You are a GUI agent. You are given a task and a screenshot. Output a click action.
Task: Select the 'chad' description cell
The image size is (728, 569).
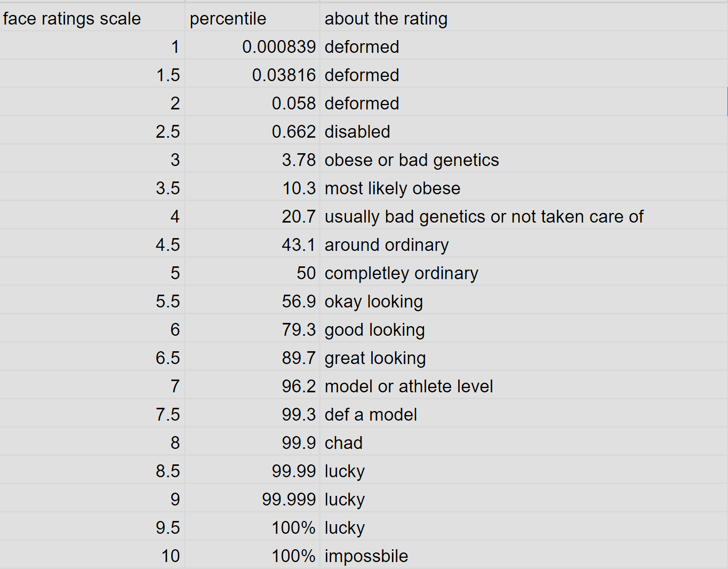[343, 443]
